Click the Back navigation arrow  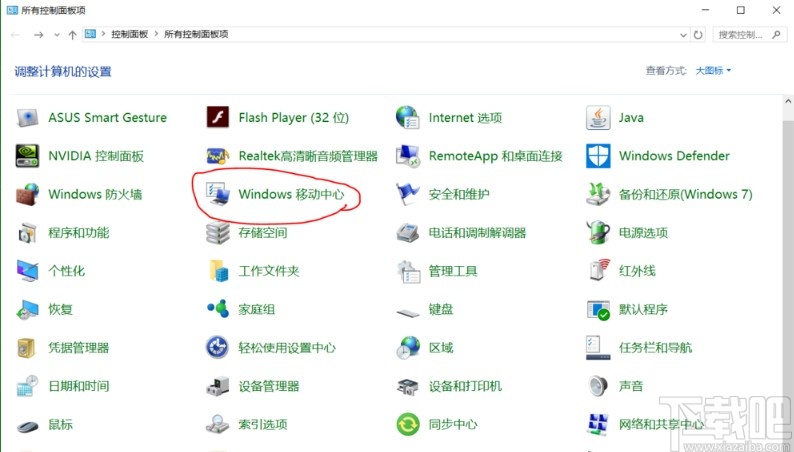[16, 35]
